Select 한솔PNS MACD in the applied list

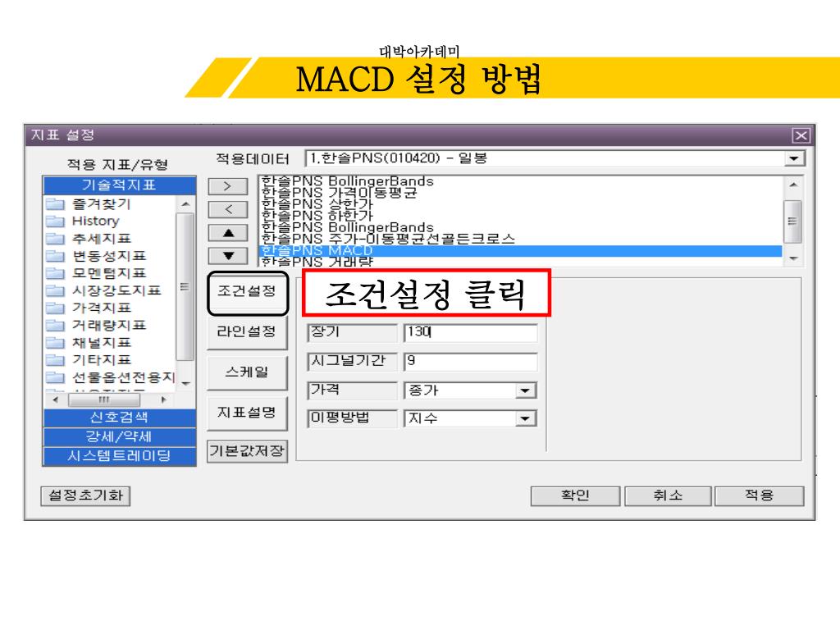tap(520, 251)
